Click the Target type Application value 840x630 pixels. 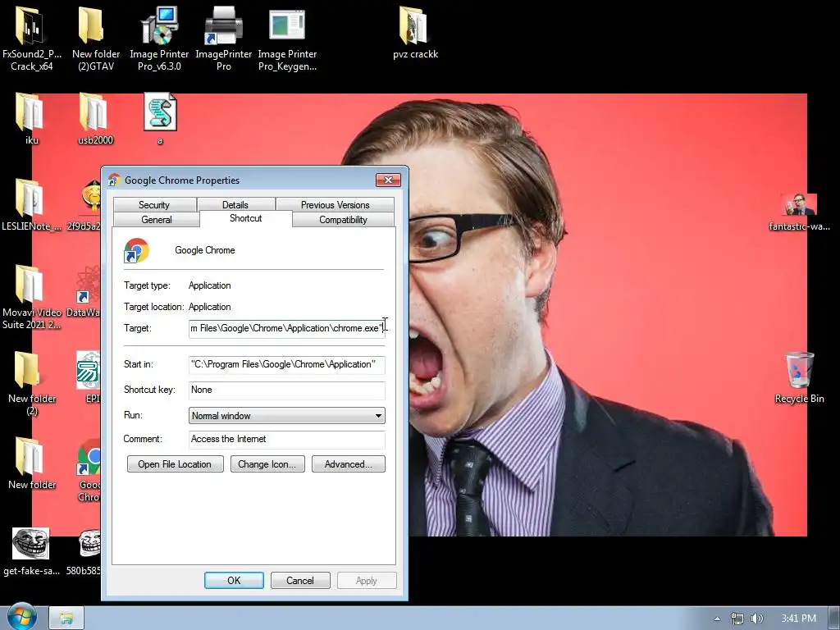click(209, 285)
